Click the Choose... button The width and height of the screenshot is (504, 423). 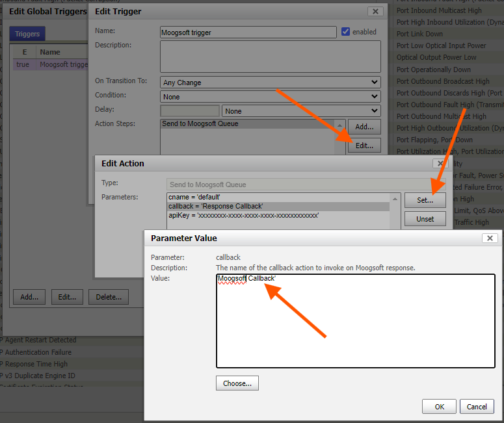[237, 383]
